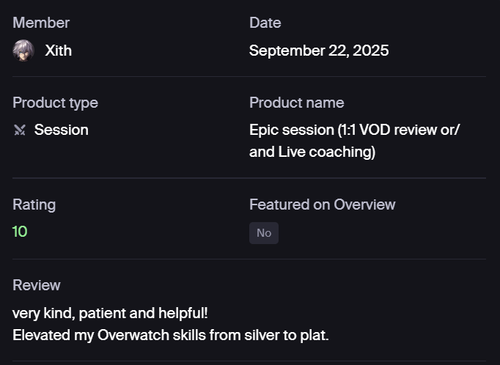The image size is (500, 365).
Task: Click review line 'very kind, patient and helpful!'
Action: click(110, 313)
